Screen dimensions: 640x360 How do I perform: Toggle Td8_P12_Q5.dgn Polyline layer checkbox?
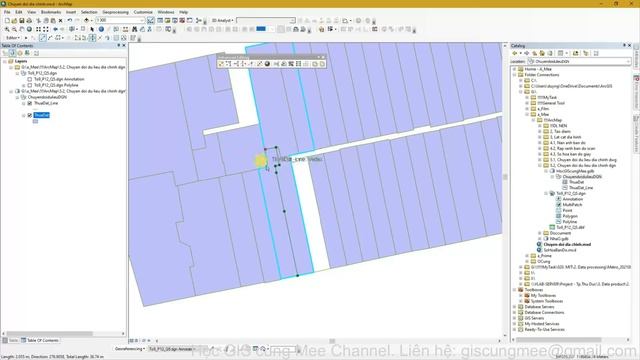(x=30, y=85)
